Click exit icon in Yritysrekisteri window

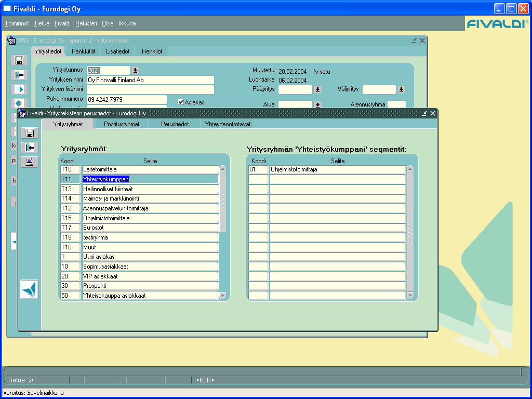pyautogui.click(x=19, y=75)
